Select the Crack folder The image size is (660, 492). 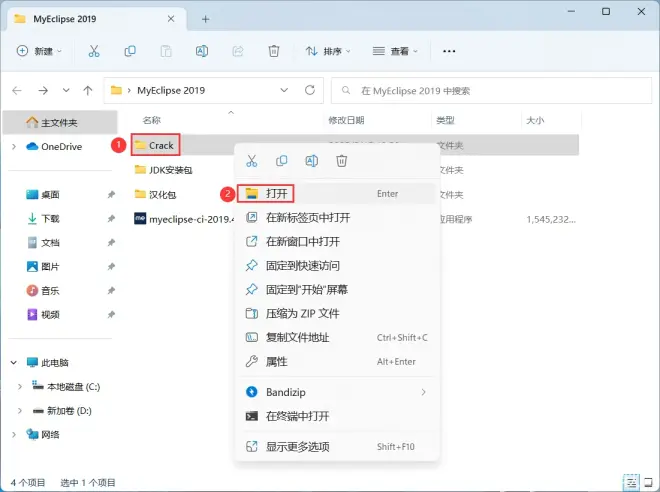[155, 145]
